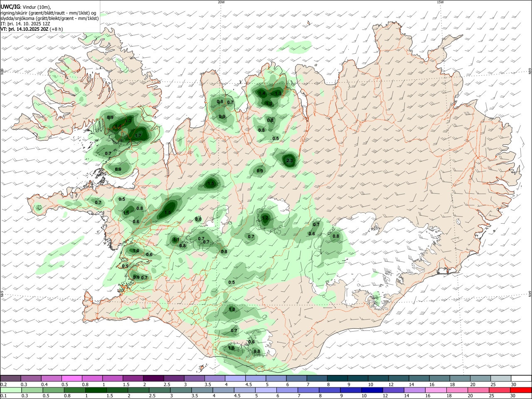Click the '0.1' label under the lower legend
This screenshot has width=532, height=399.
3,396
